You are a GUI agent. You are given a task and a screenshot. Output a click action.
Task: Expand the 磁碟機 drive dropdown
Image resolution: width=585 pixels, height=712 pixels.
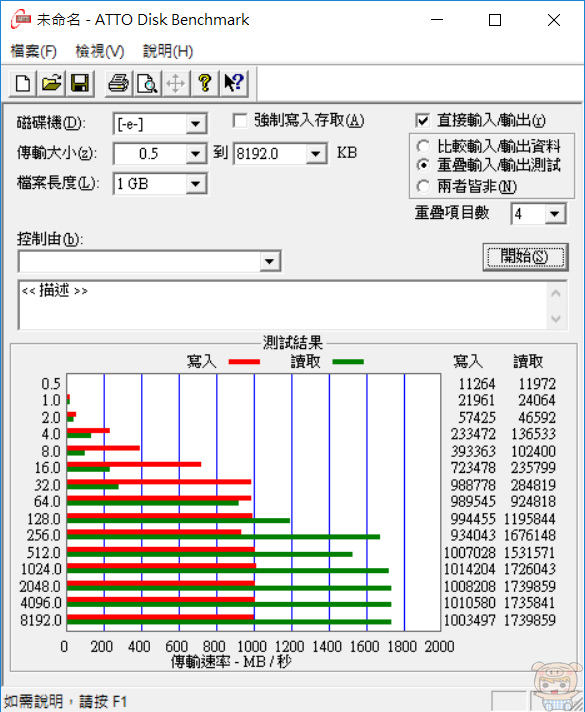click(x=196, y=124)
